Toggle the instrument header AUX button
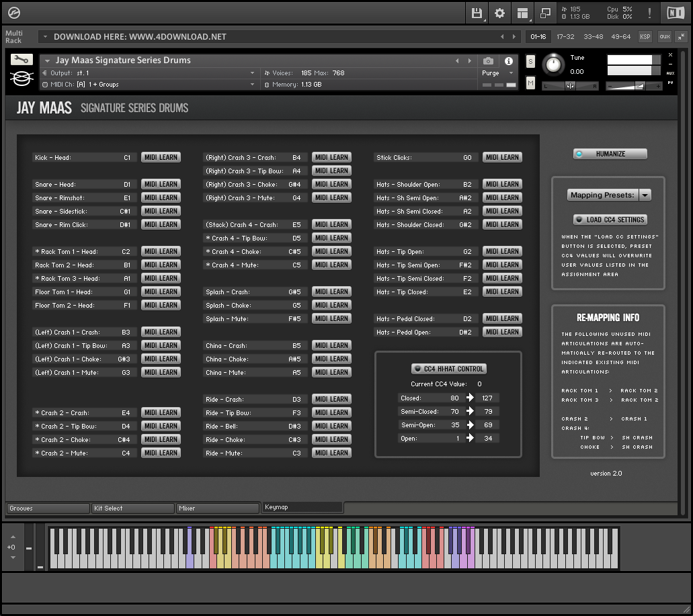693x616 pixels. 670,73
